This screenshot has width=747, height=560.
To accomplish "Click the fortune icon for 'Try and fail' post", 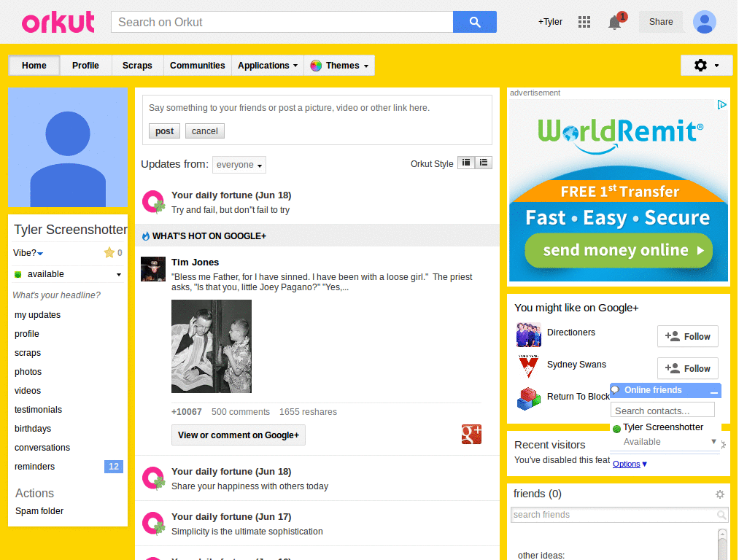I will coord(153,202).
